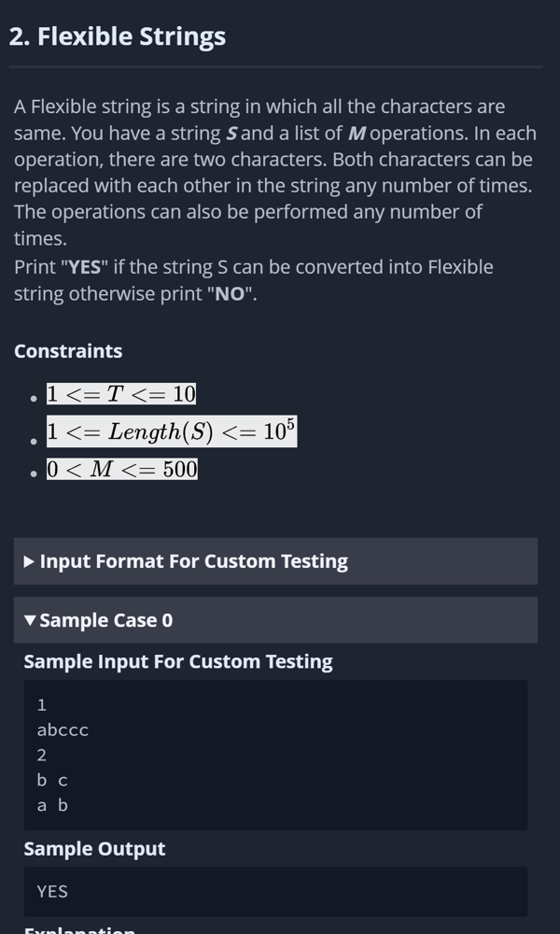The image size is (560, 934).
Task: Click the italic S variable in the description
Action: tap(231, 134)
